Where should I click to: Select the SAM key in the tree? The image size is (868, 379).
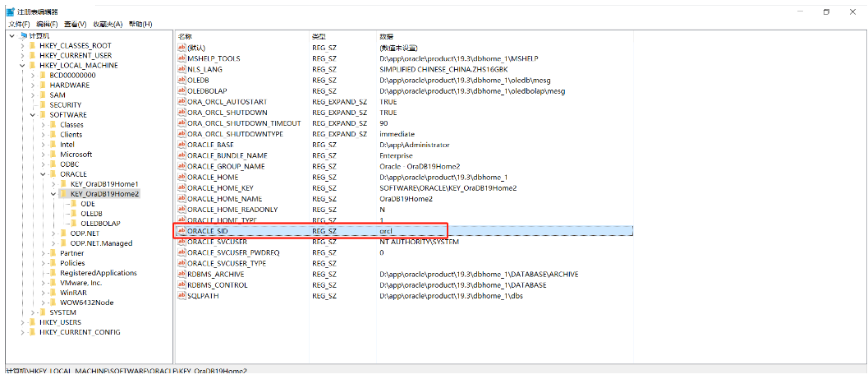tap(57, 95)
